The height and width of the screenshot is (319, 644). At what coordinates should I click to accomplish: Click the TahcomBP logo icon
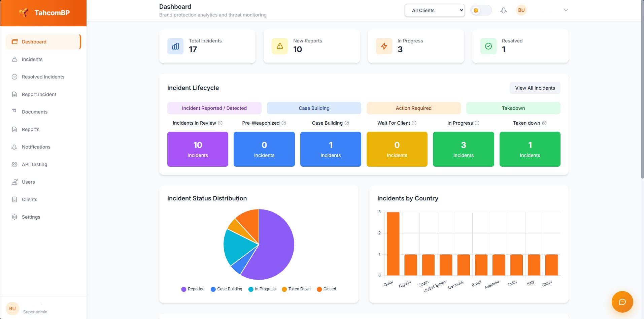[24, 13]
